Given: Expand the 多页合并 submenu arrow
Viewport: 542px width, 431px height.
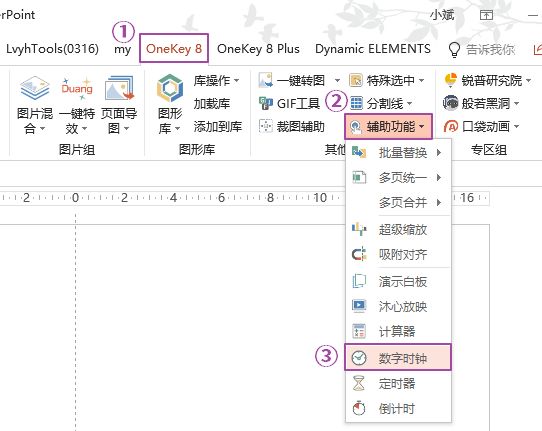Looking at the screenshot, I should point(439,202).
